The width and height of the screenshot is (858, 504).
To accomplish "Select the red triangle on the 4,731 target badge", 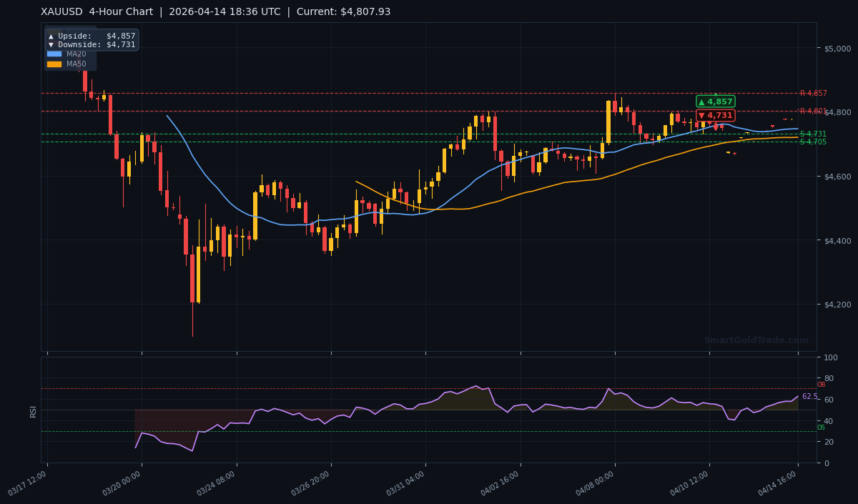I will click(701, 115).
